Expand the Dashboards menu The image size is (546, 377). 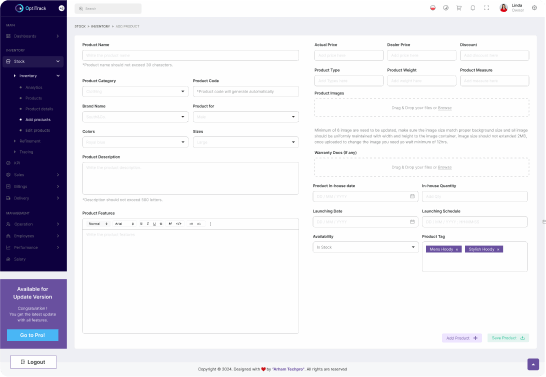coord(33,36)
